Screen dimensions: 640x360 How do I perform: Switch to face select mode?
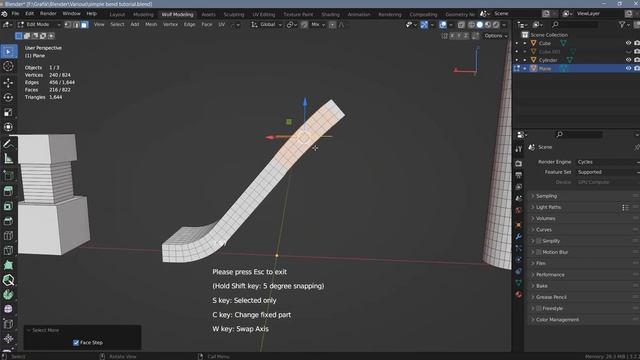click(x=84, y=24)
